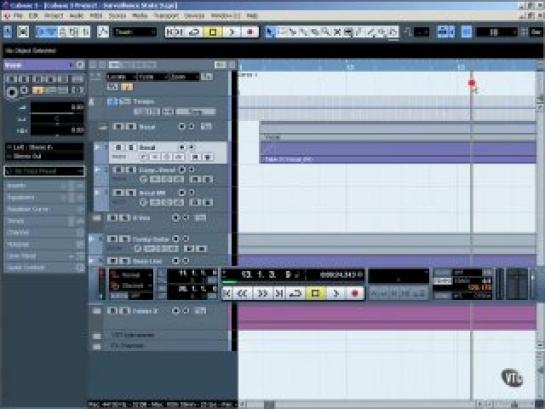The image size is (545, 409).
Task: Click Play button in top toolbar
Action: (x=231, y=32)
